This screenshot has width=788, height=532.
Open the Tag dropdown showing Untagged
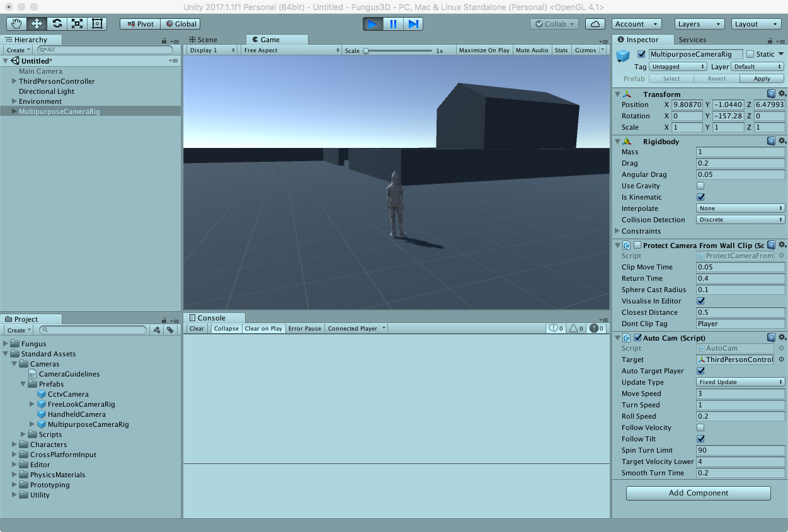pos(678,66)
